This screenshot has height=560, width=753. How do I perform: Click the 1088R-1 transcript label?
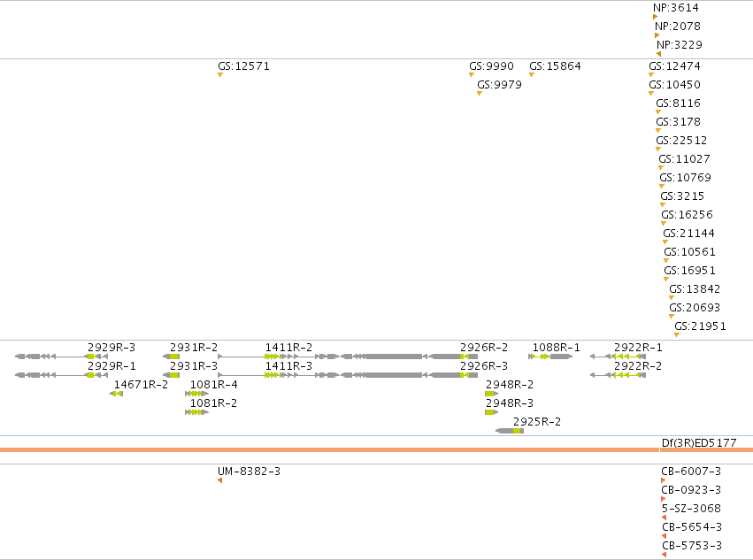click(556, 348)
